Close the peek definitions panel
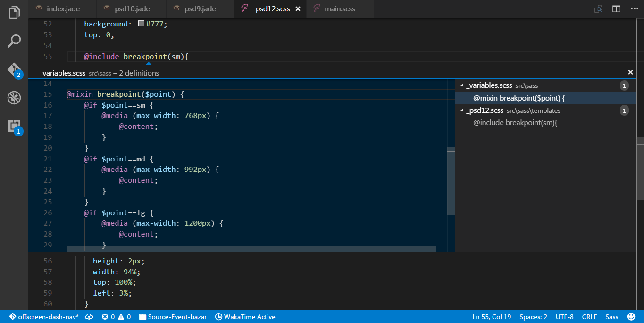This screenshot has width=644, height=323. (630, 72)
